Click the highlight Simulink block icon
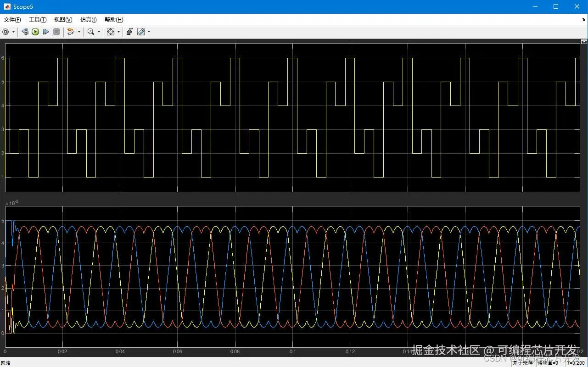This screenshot has width=588, height=367. point(70,32)
